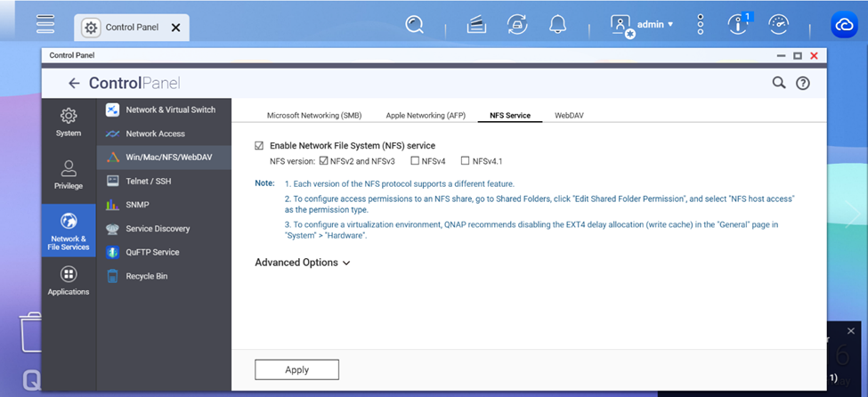868x397 pixels.
Task: Open background tasks sync icon
Action: point(517,25)
